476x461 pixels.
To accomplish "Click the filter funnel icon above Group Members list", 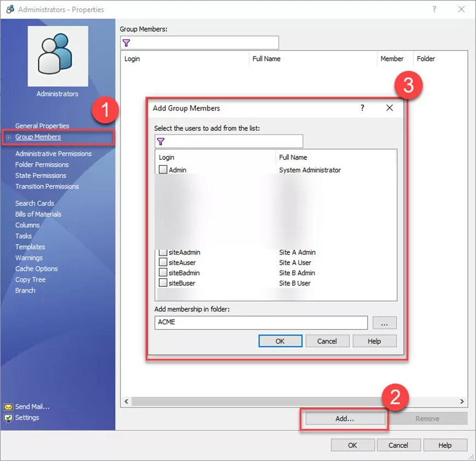I will [126, 43].
